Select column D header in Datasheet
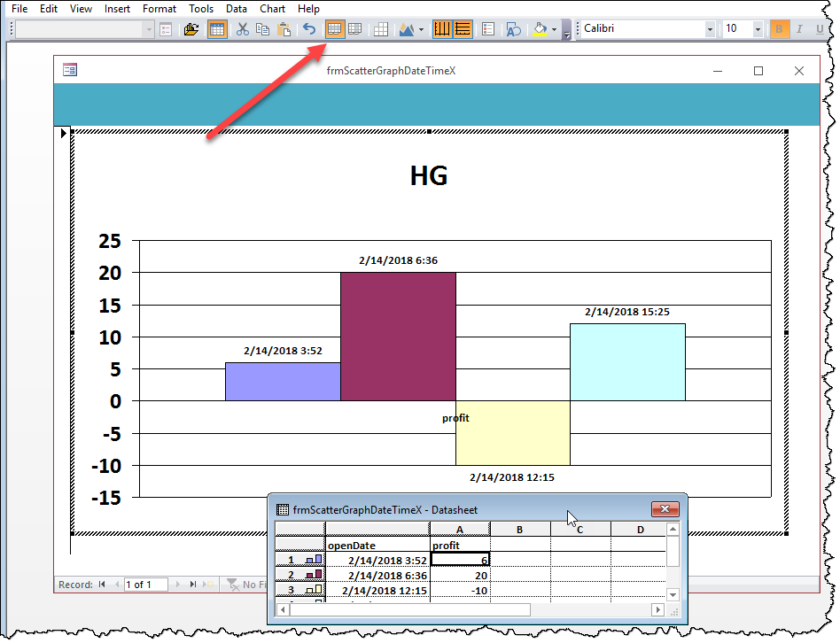The image size is (840, 643). (639, 530)
